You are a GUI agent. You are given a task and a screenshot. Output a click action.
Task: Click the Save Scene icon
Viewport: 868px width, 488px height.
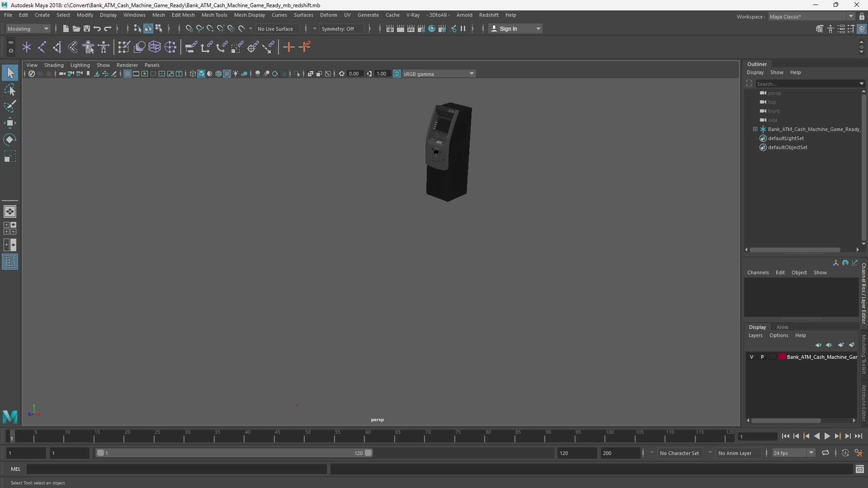86,28
